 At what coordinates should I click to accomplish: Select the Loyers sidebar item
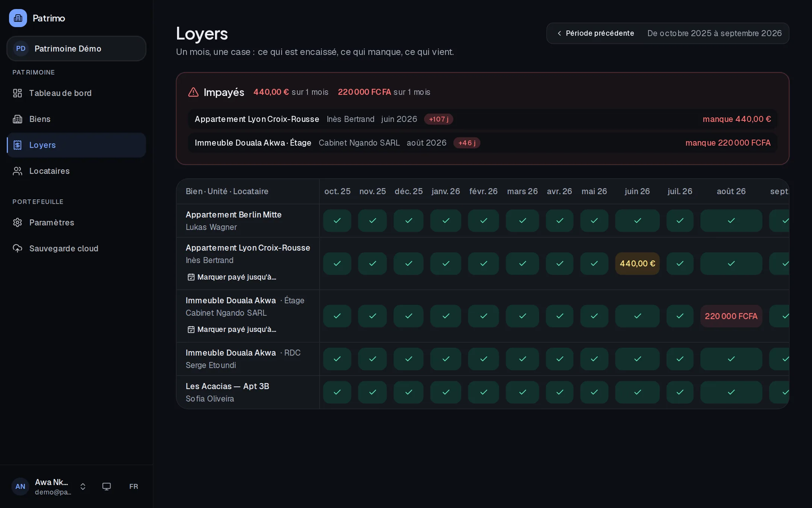[76, 145]
